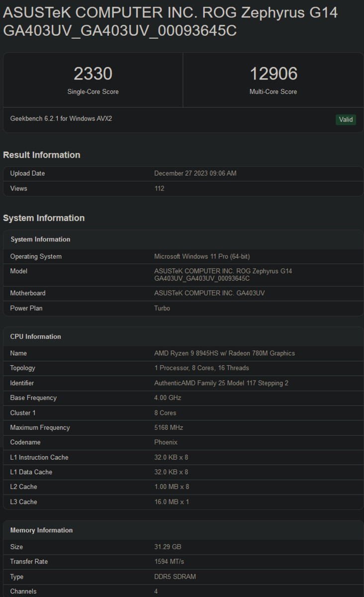Click the Result Information heading

click(x=42, y=155)
